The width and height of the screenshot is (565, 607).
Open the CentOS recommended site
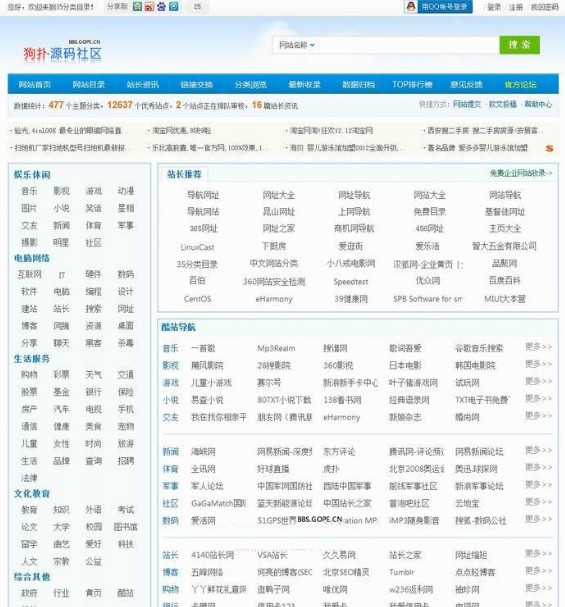tap(197, 299)
